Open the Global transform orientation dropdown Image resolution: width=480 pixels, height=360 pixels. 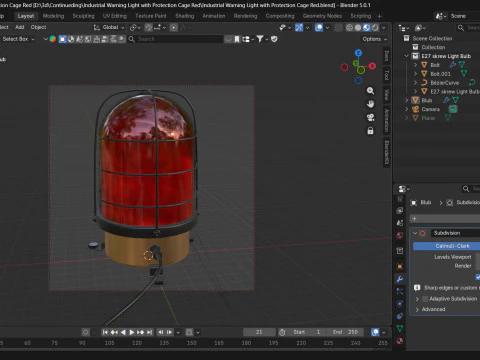pyautogui.click(x=109, y=27)
